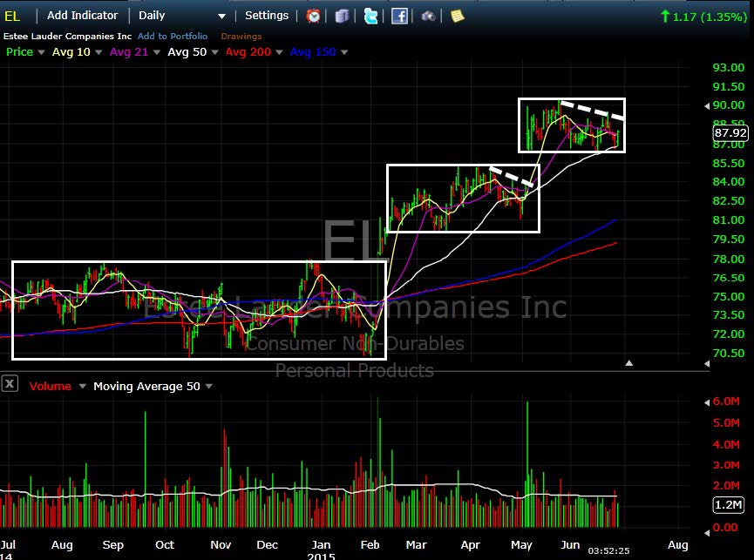The height and width of the screenshot is (560, 754).
Task: Share the chart via the Facebook icon
Action: (399, 17)
